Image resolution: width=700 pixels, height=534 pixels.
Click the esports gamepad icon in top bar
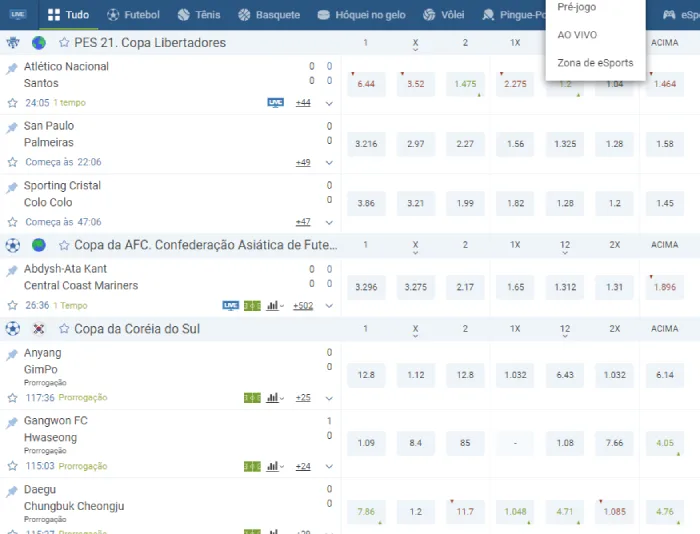click(668, 15)
